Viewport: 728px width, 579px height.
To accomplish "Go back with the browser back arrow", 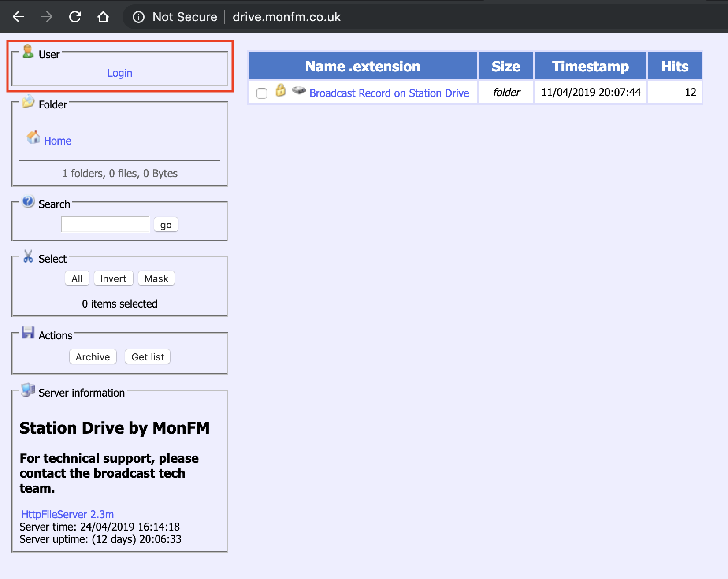I will click(x=19, y=17).
